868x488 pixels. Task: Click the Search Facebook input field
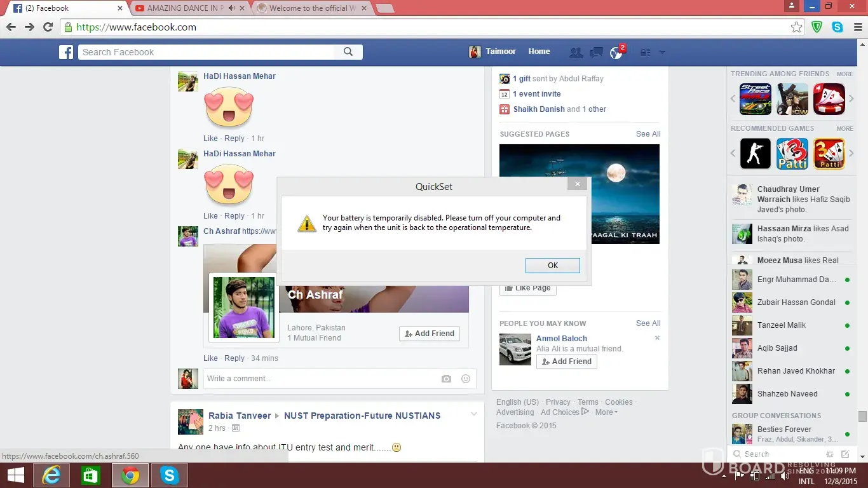[x=210, y=52]
